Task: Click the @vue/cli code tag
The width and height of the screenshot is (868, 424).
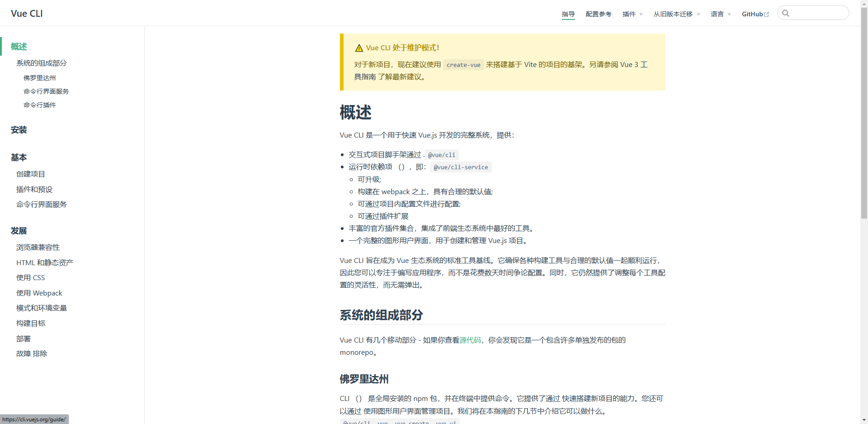Action: [442, 155]
